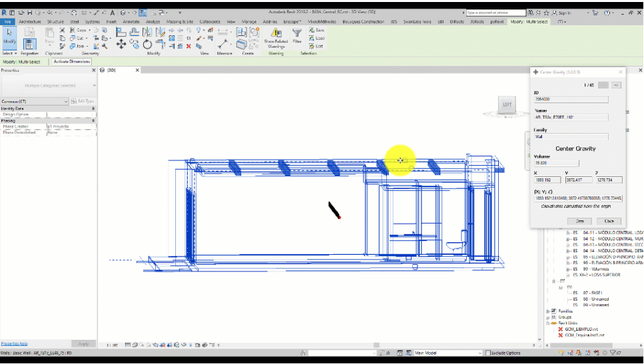Screen dimensions: 644x364
Task: Click the Array tool icon
Action: tap(171, 38)
